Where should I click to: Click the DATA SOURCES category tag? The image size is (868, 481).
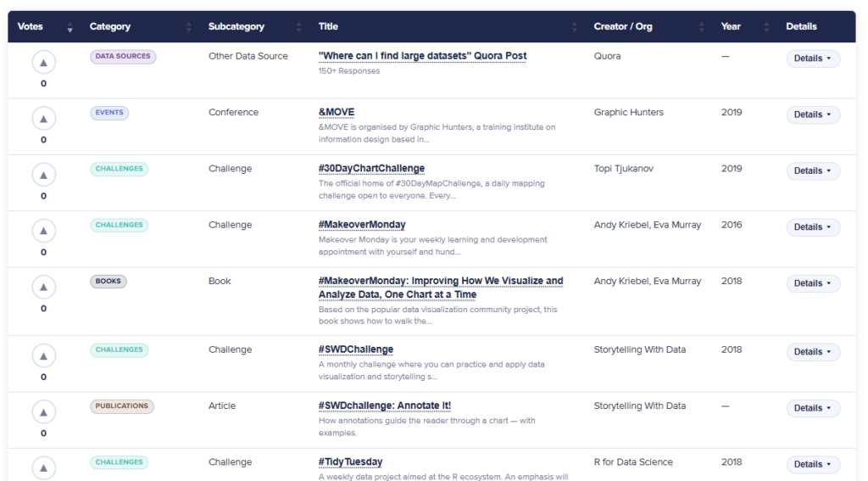coord(123,57)
